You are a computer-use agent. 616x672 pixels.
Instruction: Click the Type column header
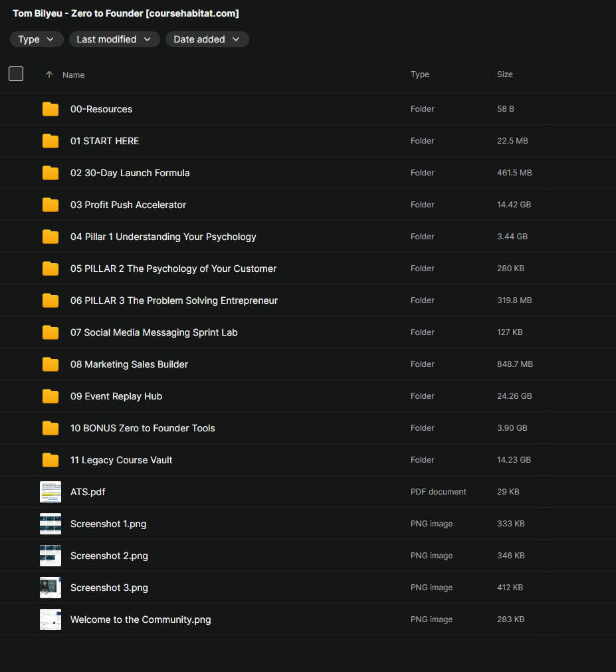coord(419,74)
